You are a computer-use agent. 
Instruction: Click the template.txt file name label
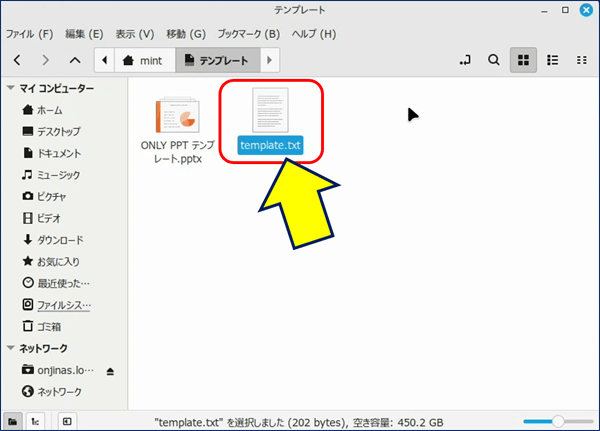(270, 145)
